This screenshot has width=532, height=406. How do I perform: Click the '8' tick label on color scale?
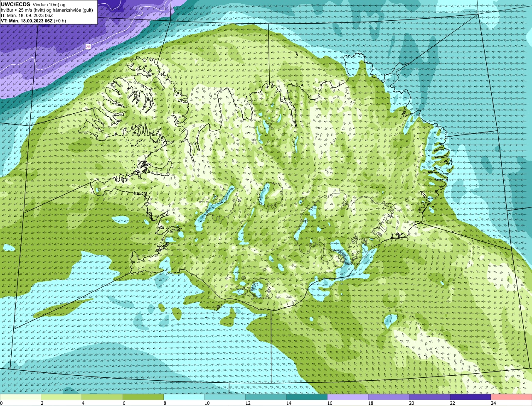(165, 403)
